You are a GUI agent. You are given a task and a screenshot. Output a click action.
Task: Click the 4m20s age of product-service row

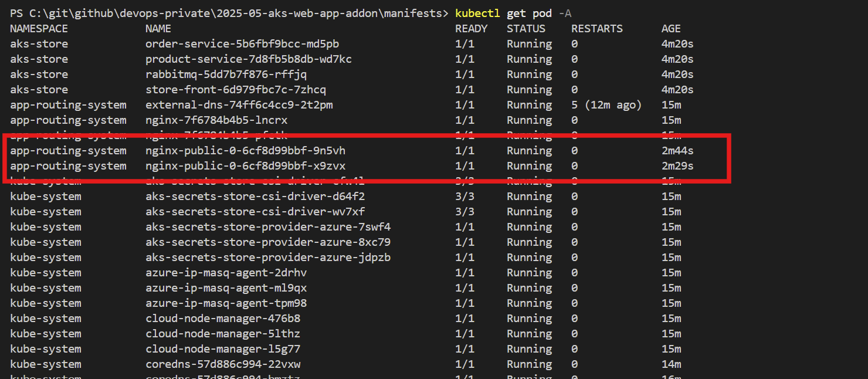(x=677, y=59)
